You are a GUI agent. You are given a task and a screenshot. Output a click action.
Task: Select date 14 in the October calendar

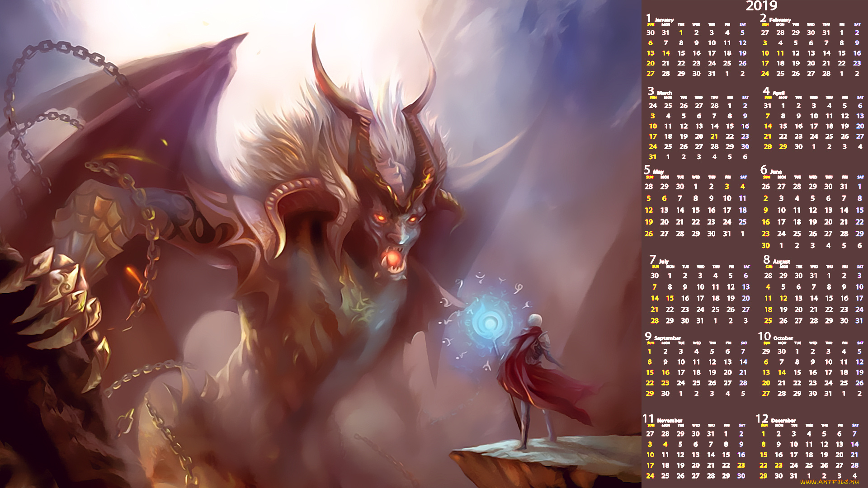(782, 372)
